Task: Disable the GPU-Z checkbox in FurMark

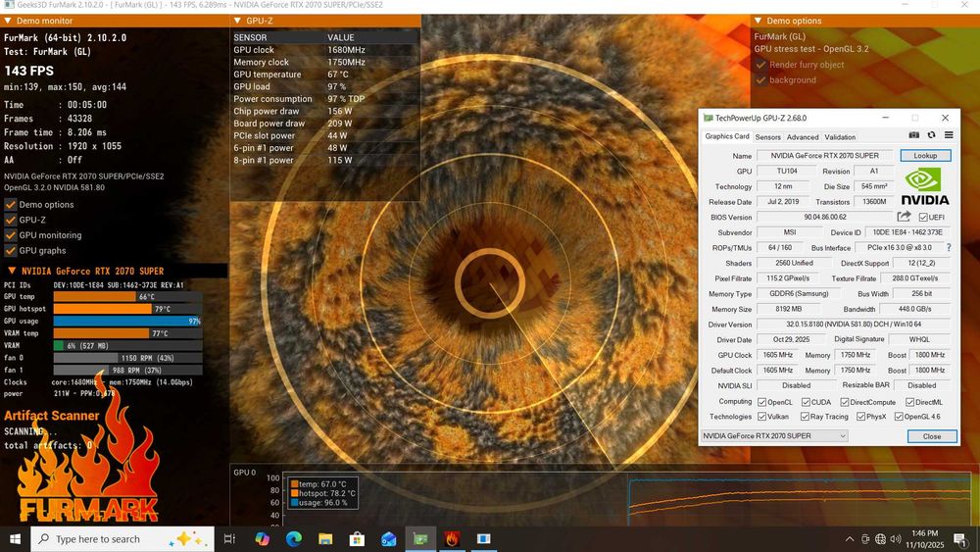Action: click(x=11, y=221)
